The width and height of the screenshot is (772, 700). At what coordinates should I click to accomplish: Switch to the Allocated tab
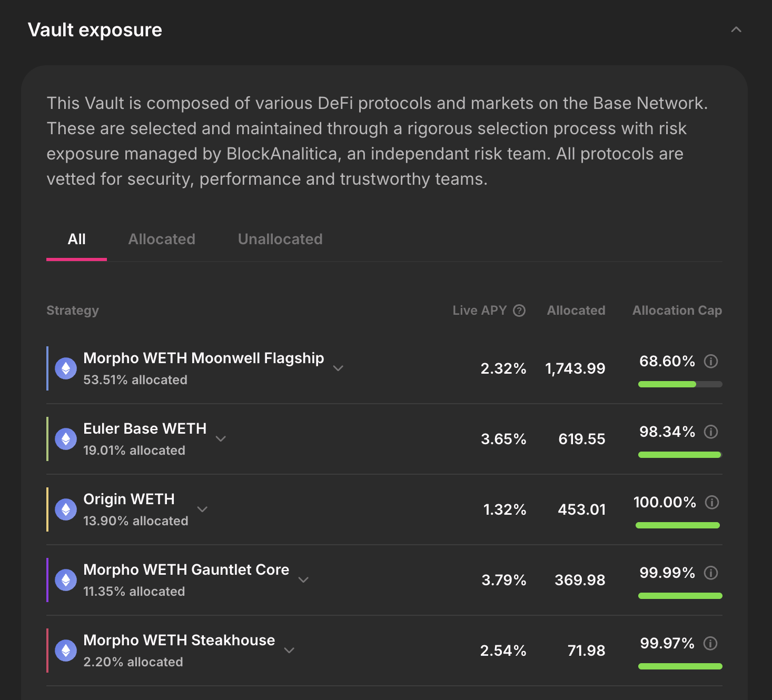coord(162,239)
